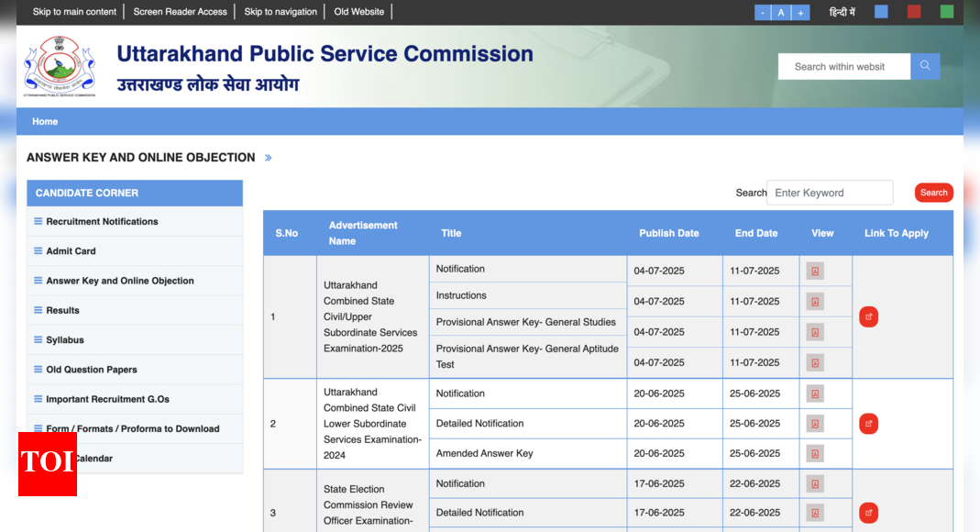980x532 pixels.
Task: Open the Home menu item
Action: [x=45, y=121]
